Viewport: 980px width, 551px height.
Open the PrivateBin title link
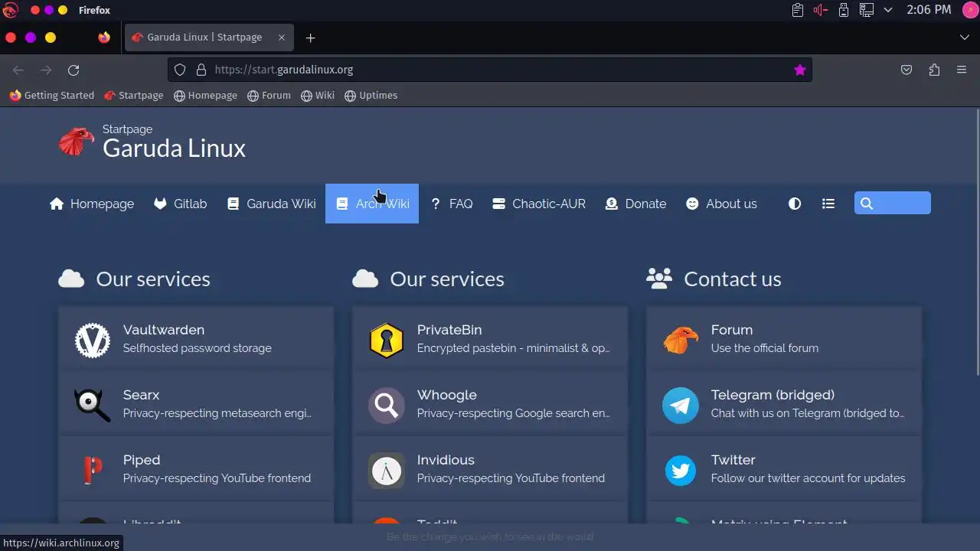point(449,330)
